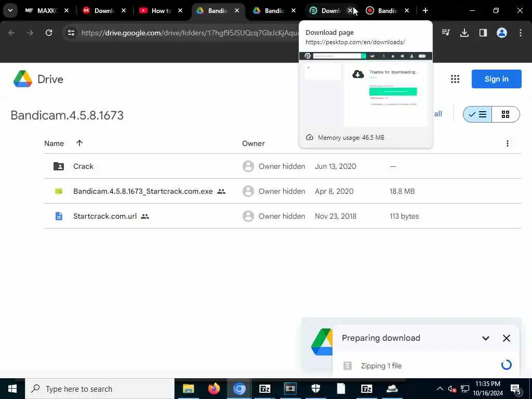This screenshot has height=399, width=532.
Task: View site information icon in address bar
Action: click(x=71, y=33)
